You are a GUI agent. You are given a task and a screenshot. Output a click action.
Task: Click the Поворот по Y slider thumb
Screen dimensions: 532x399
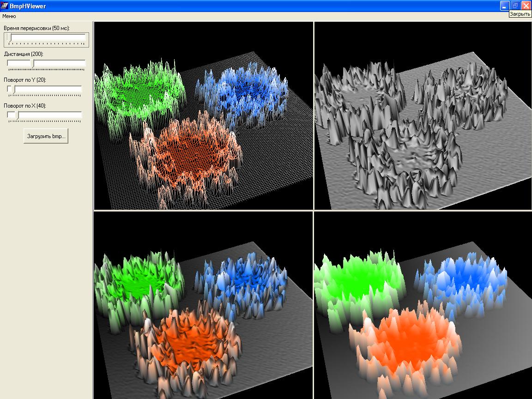(x=13, y=89)
